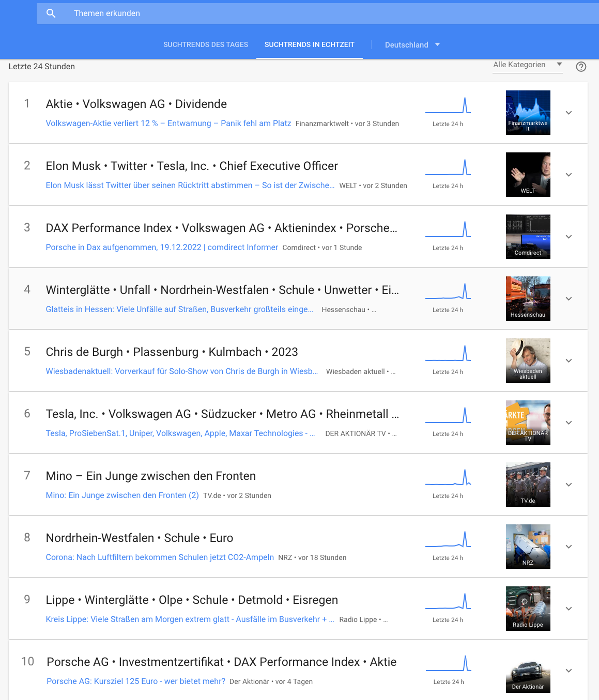Open the Deutschland country dropdown

point(412,44)
